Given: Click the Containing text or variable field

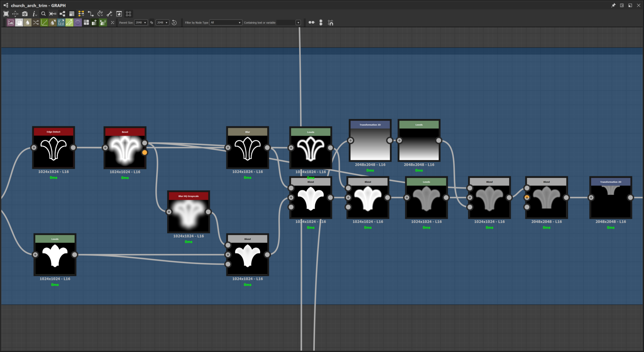Looking at the screenshot, I should (286, 23).
